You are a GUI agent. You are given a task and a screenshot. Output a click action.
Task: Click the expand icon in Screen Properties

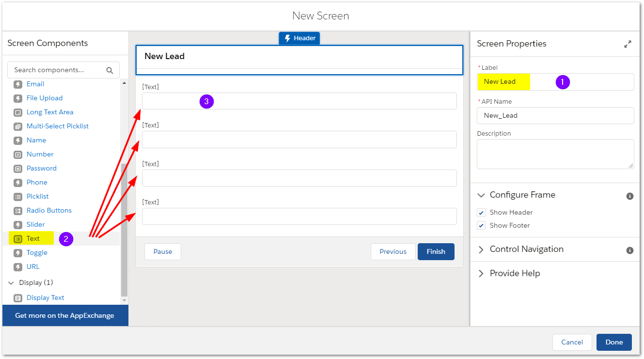click(628, 44)
